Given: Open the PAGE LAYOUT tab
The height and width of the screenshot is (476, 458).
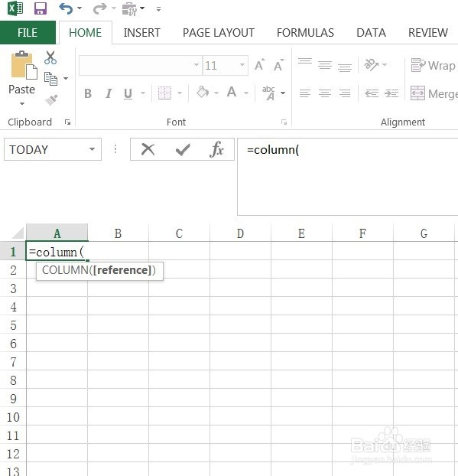Looking at the screenshot, I should click(x=219, y=32).
